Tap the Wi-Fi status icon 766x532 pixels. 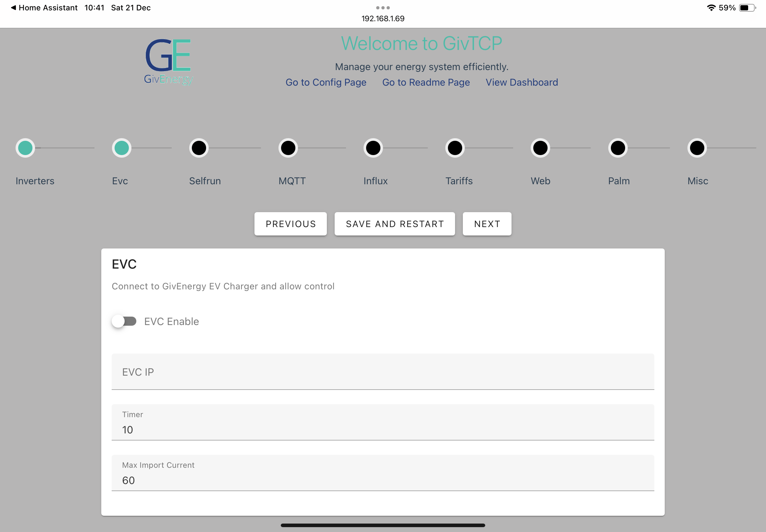(711, 8)
